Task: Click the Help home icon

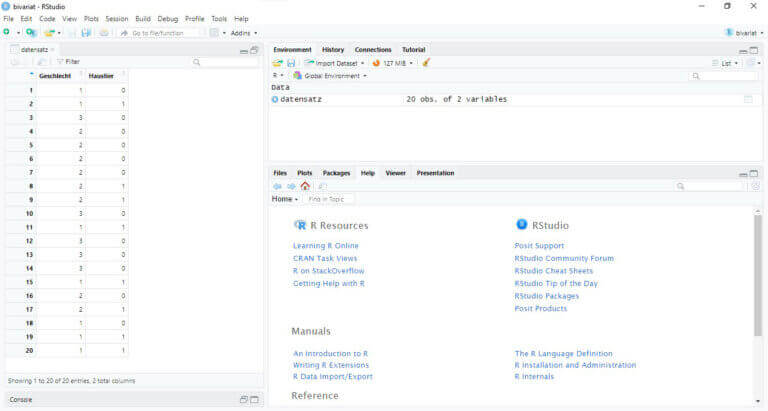Action: (305, 186)
